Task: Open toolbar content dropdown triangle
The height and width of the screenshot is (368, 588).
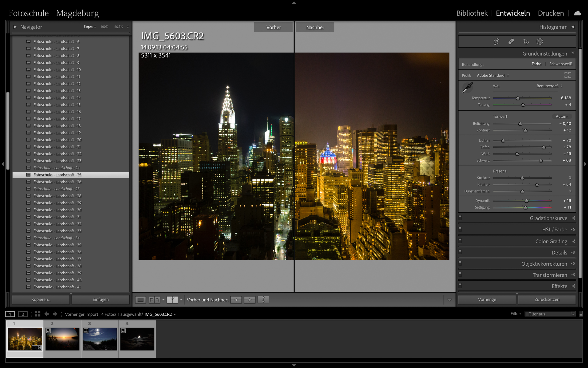Action: point(449,300)
